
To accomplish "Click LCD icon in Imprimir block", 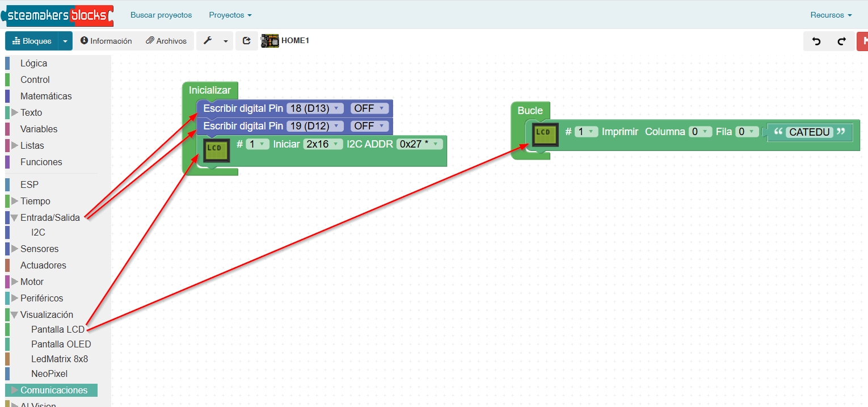I will click(x=545, y=135).
